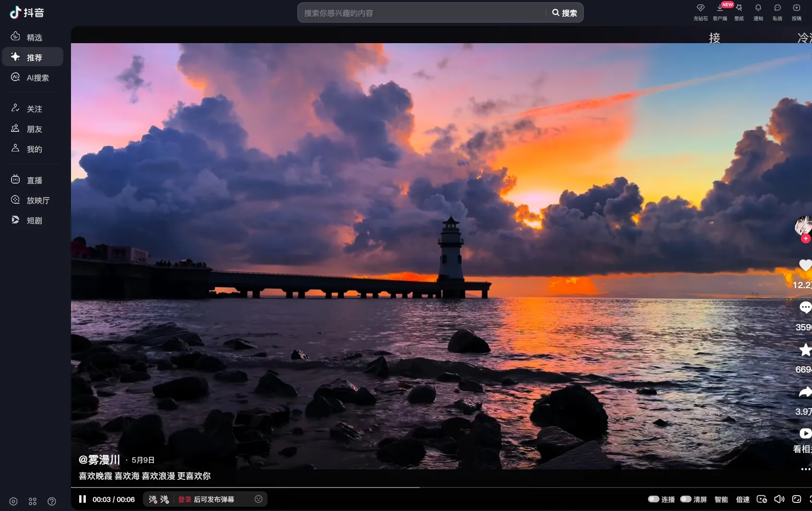Open 直播 live section in sidebar

34,180
